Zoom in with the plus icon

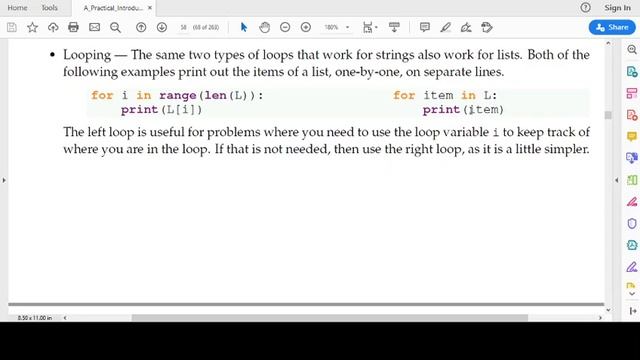point(306,27)
